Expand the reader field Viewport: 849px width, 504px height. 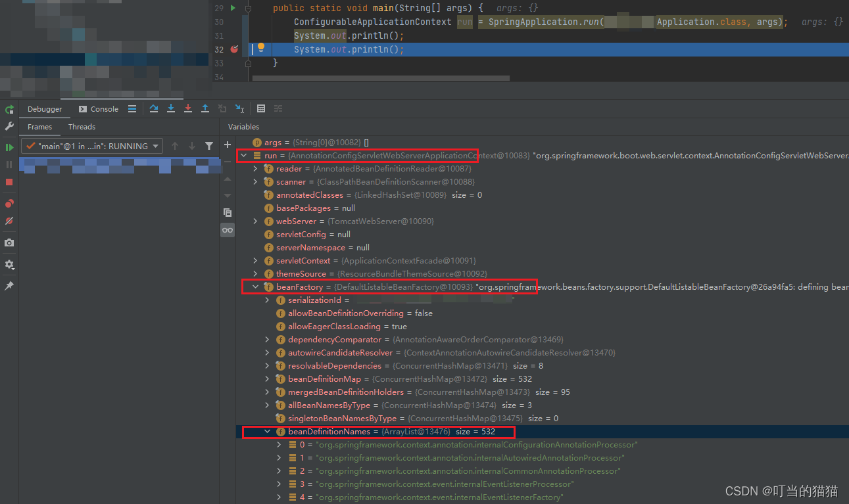point(256,169)
